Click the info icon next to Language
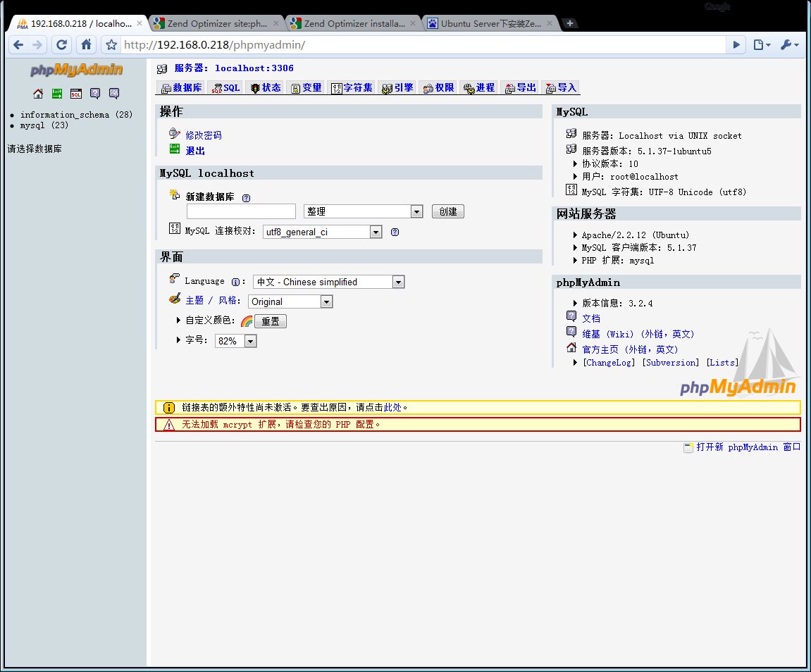 (235, 282)
